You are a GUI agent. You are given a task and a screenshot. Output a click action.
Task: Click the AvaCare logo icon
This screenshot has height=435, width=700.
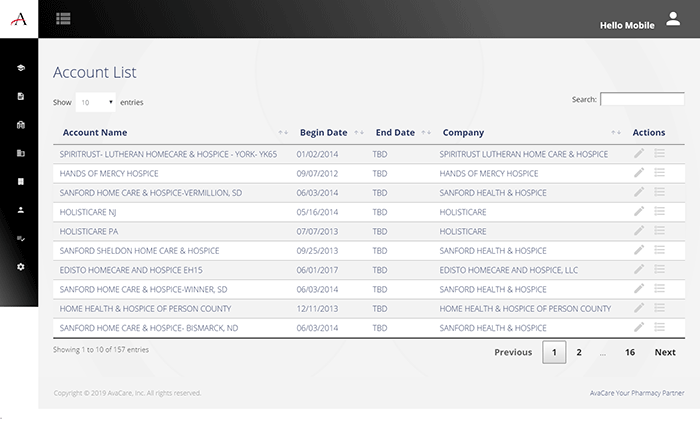[x=19, y=19]
